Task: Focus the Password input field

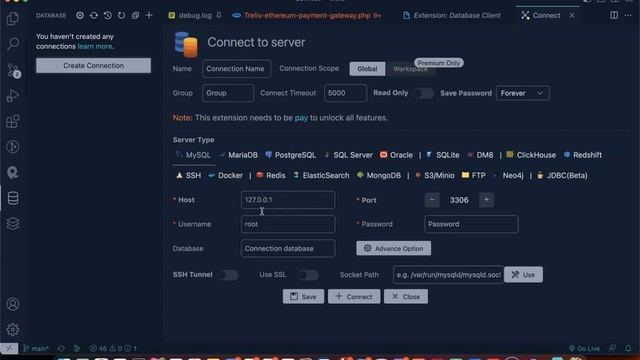Action: pyautogui.click(x=471, y=224)
